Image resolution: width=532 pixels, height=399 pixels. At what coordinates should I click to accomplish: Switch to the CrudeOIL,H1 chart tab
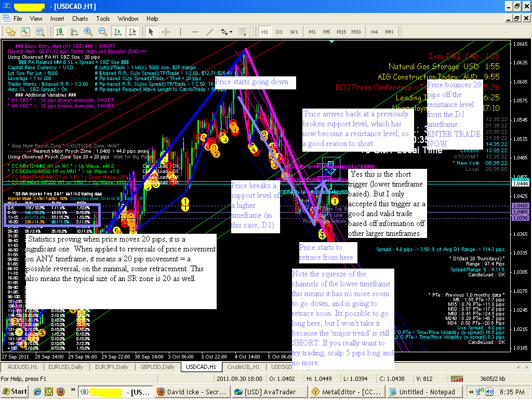pos(242,366)
